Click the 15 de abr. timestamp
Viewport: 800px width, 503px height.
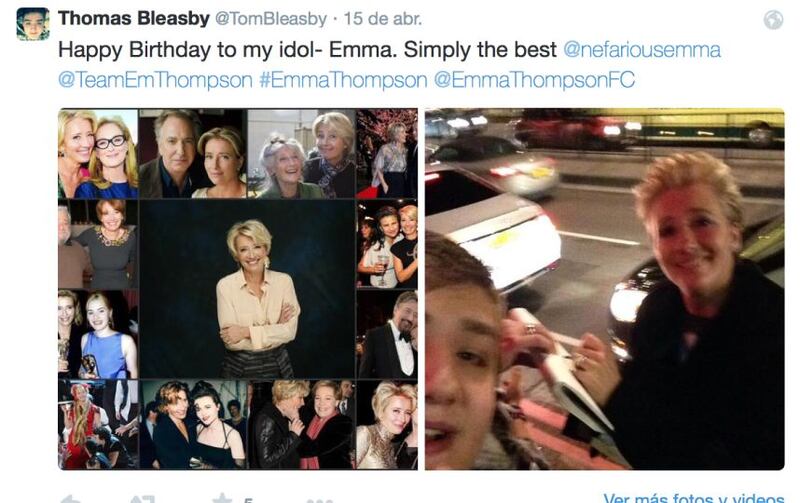[x=383, y=19]
